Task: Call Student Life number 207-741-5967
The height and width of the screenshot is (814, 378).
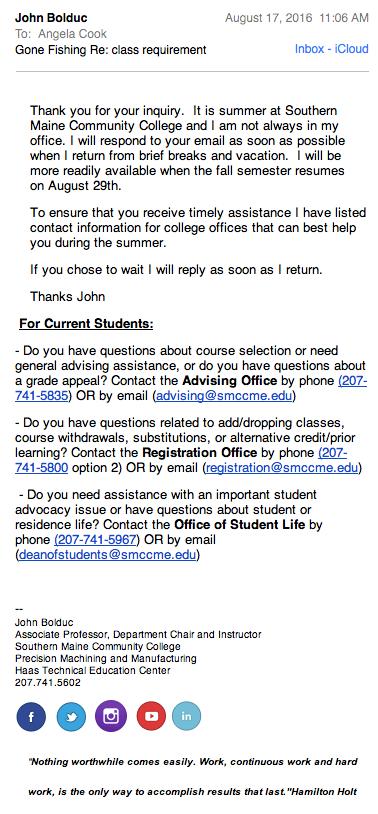Action: [97, 539]
